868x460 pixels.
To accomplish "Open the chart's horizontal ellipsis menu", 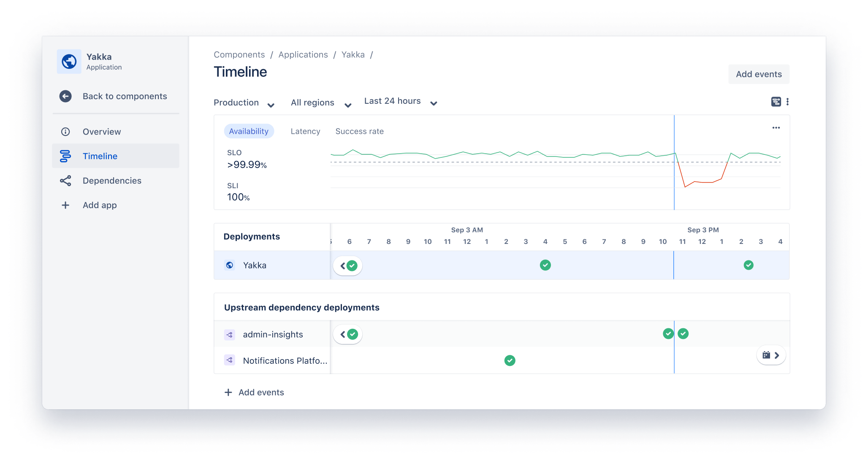I will point(776,128).
